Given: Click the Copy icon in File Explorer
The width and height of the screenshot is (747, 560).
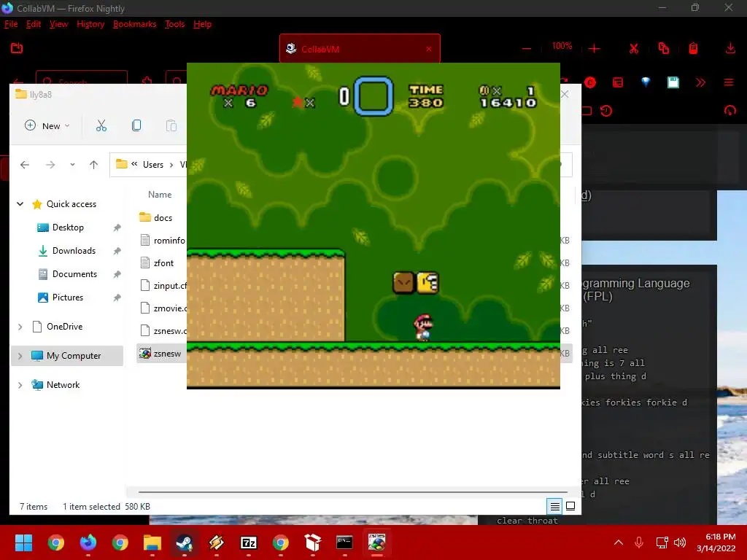Looking at the screenshot, I should (136, 125).
